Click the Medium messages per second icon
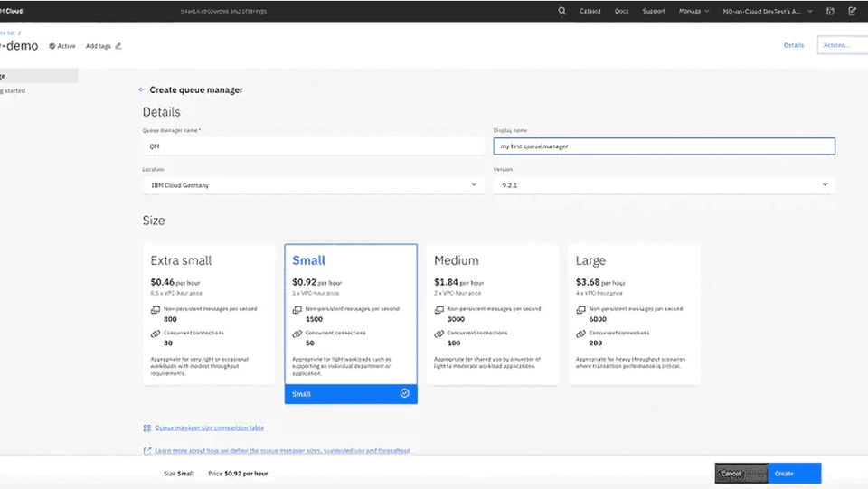This screenshot has width=868, height=489. 439,310
